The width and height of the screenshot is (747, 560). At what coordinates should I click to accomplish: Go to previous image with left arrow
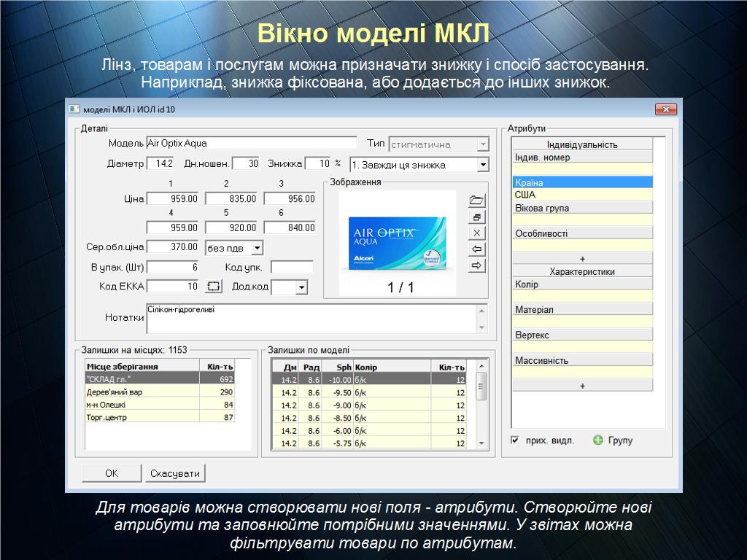[477, 249]
